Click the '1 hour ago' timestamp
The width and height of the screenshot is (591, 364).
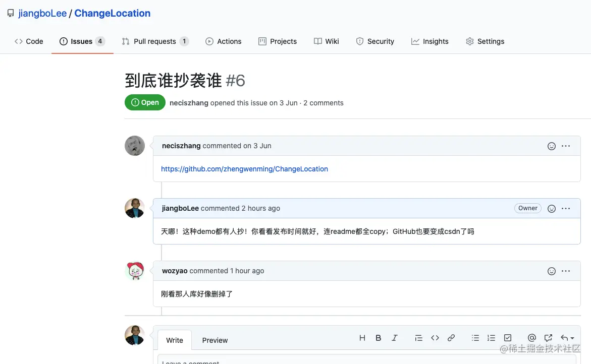[247, 271]
